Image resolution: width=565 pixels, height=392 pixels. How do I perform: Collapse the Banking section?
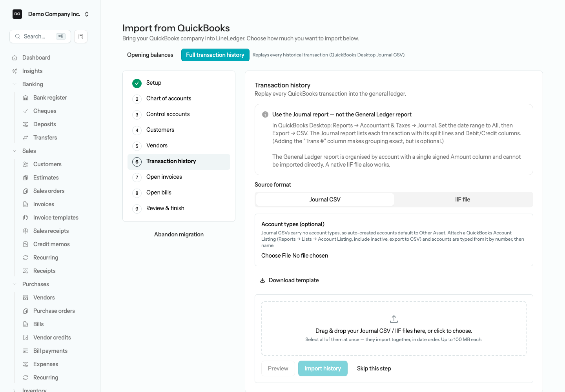click(x=33, y=84)
